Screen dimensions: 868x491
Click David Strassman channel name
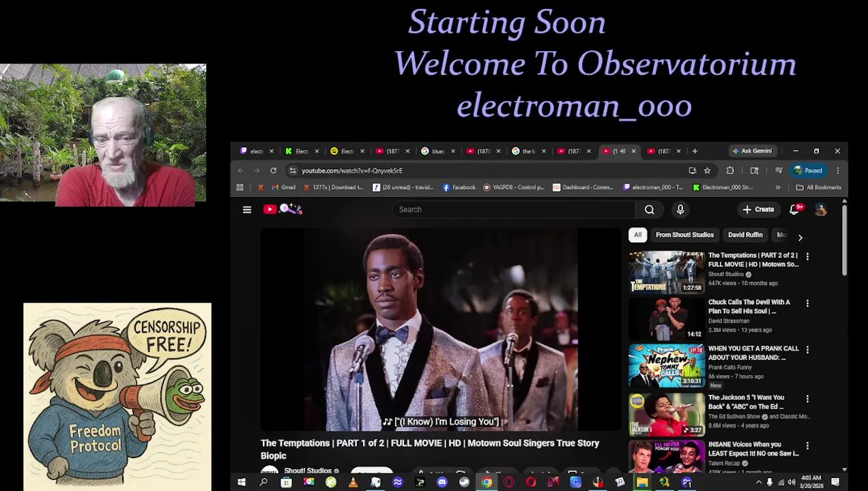pos(729,321)
